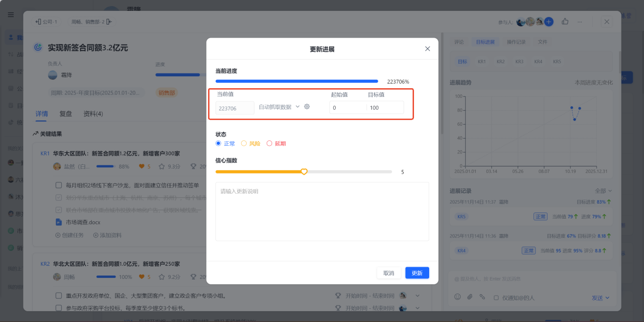Expand the 全部 filter dropdown in 进展记录
Image resolution: width=644 pixels, height=322 pixels.
click(603, 191)
